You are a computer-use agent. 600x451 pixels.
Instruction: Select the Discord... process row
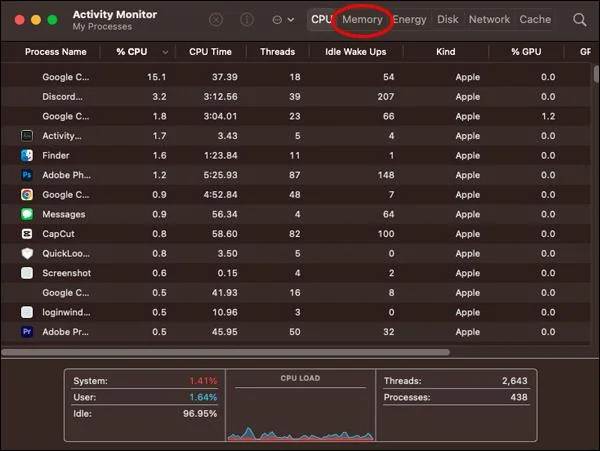297,96
